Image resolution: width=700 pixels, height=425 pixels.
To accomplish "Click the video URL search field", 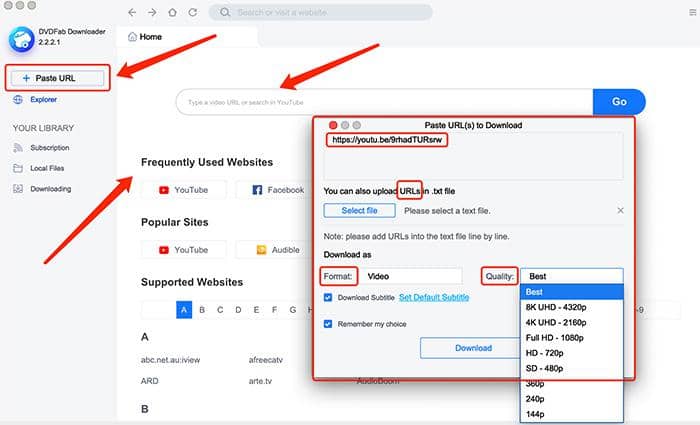I will click(384, 102).
